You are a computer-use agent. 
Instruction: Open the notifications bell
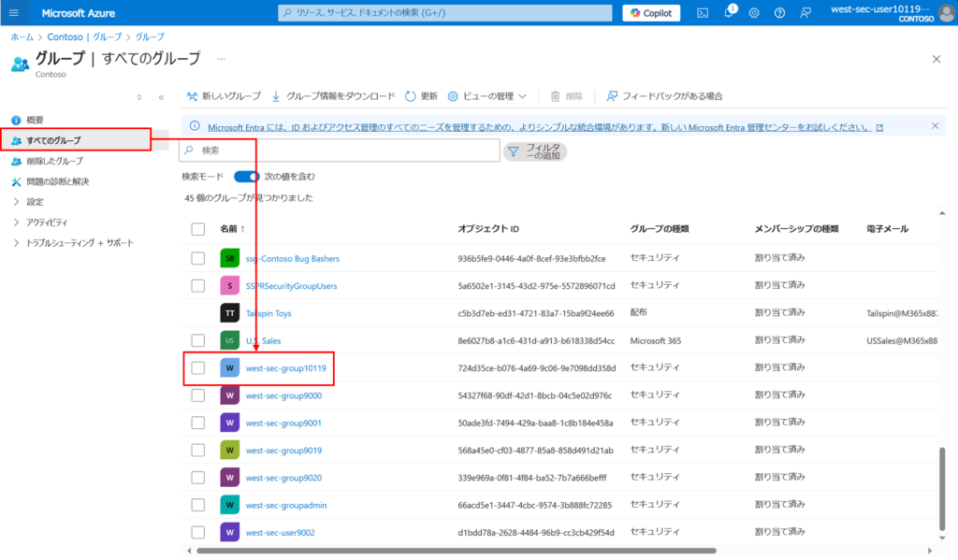[x=729, y=12]
